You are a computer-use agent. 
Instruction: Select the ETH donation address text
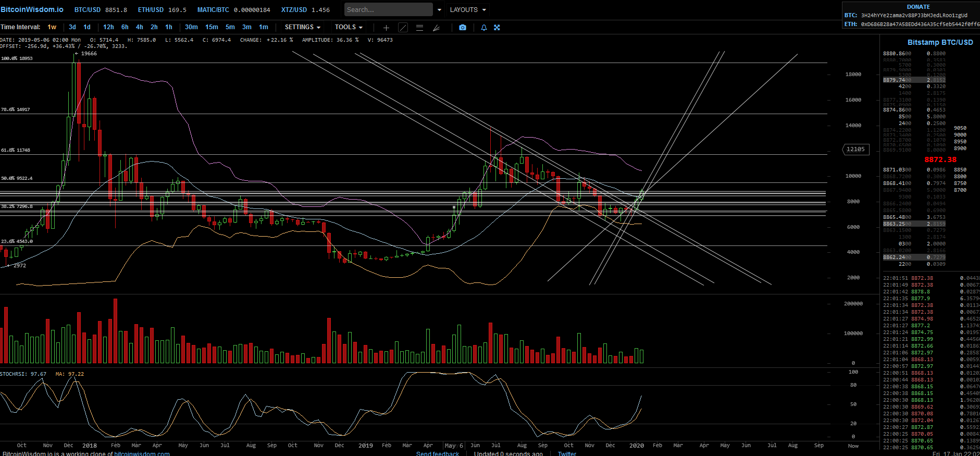tap(920, 24)
